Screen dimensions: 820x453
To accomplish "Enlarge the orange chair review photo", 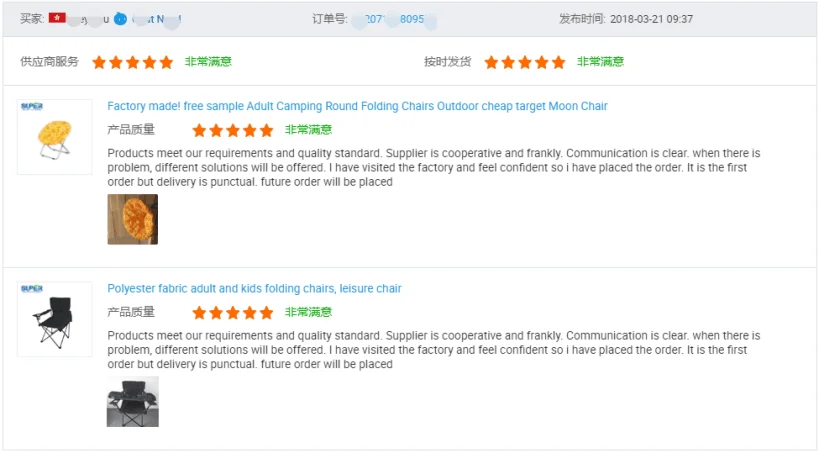I will coord(133,219).
